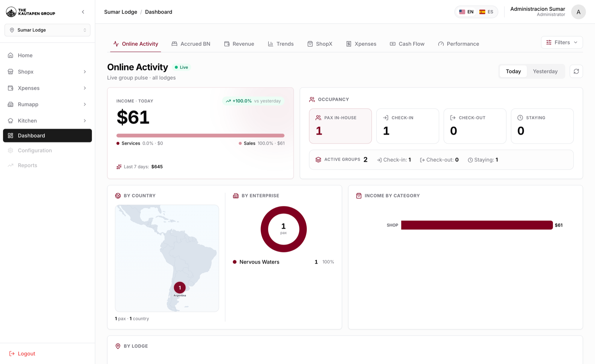The height and width of the screenshot is (364, 595).
Task: Click the refresh icon button
Action: [576, 71]
